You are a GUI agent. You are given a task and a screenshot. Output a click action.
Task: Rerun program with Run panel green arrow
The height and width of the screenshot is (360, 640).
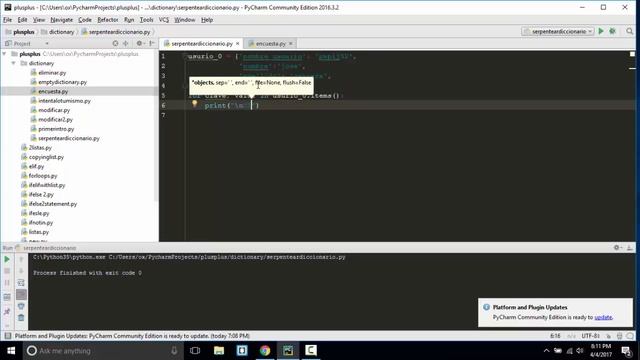click(7, 259)
